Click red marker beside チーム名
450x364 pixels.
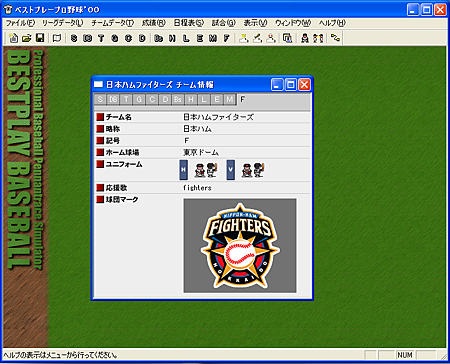coord(100,117)
